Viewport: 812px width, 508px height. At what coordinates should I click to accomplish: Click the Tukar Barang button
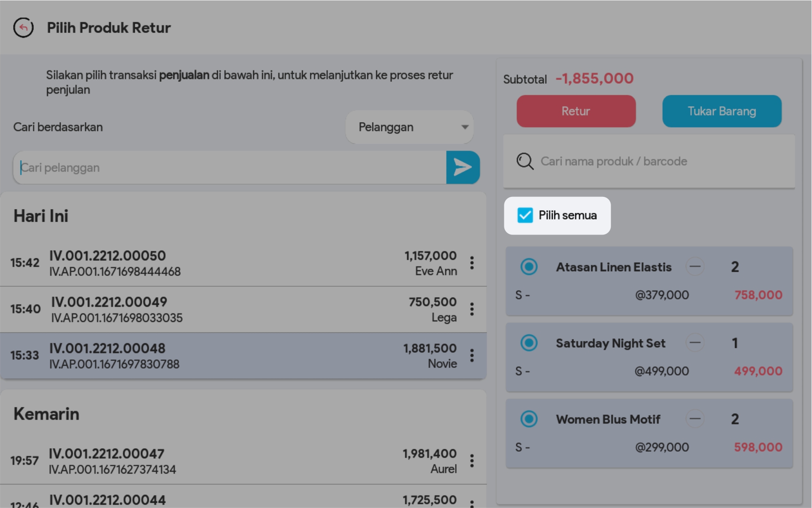721,111
